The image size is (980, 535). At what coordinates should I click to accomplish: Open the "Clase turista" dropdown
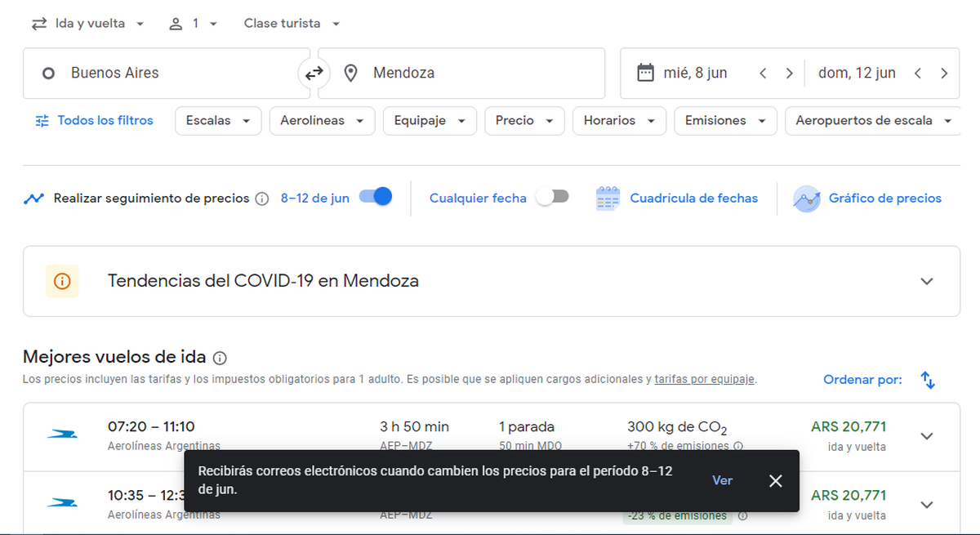pos(291,23)
